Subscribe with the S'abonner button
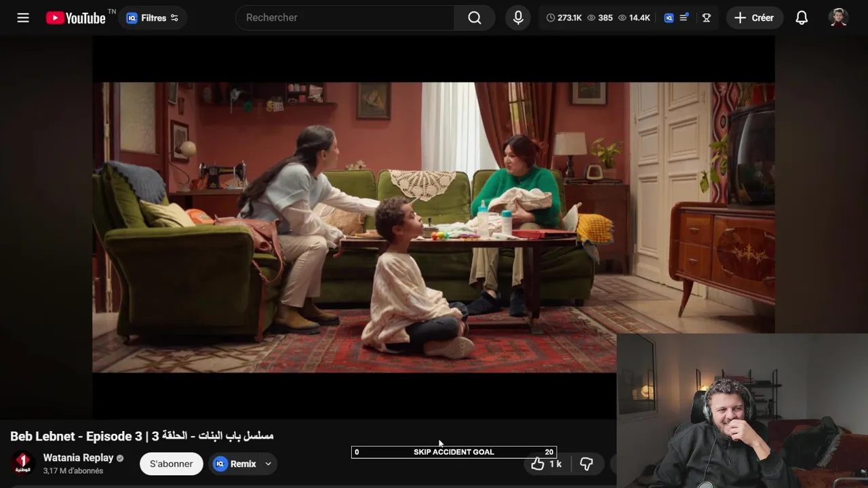 point(172,464)
